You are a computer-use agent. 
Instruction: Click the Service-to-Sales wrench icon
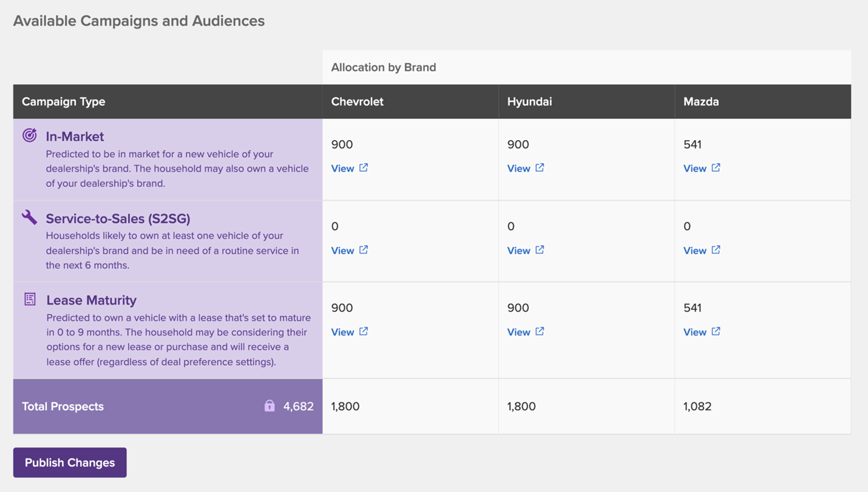[29, 217]
